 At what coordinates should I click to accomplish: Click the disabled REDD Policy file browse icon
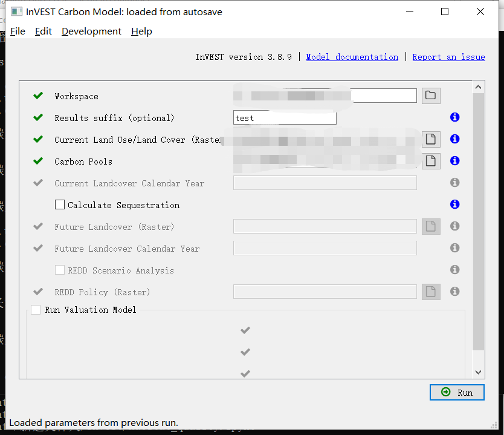pos(431,292)
